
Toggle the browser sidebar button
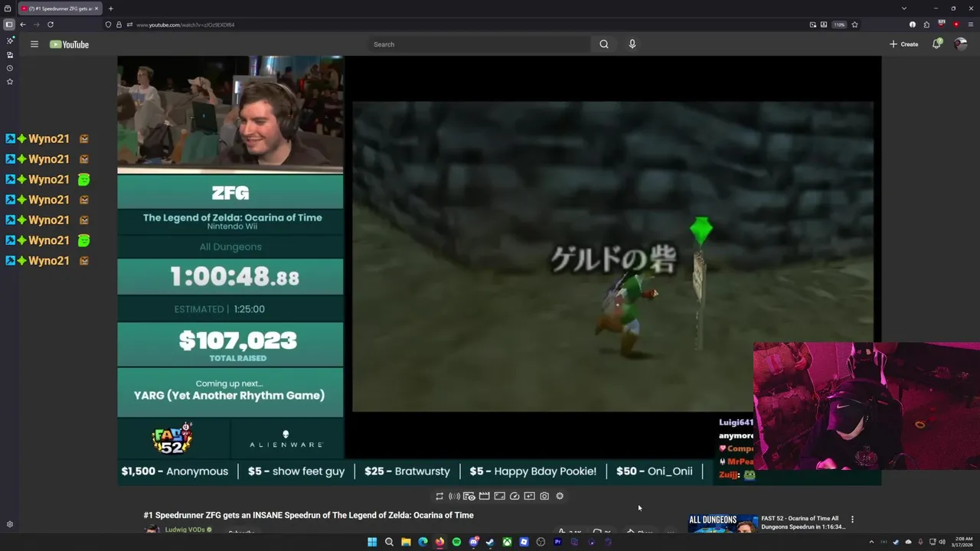9,24
